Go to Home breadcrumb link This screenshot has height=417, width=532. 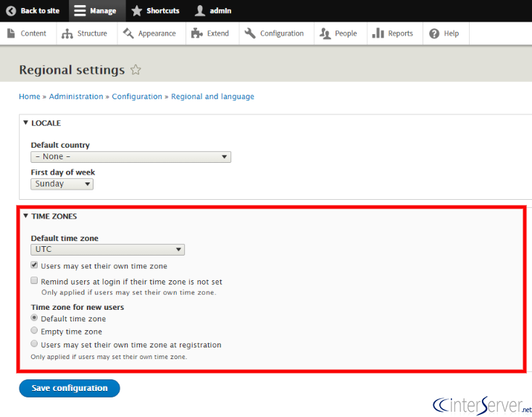pos(30,96)
